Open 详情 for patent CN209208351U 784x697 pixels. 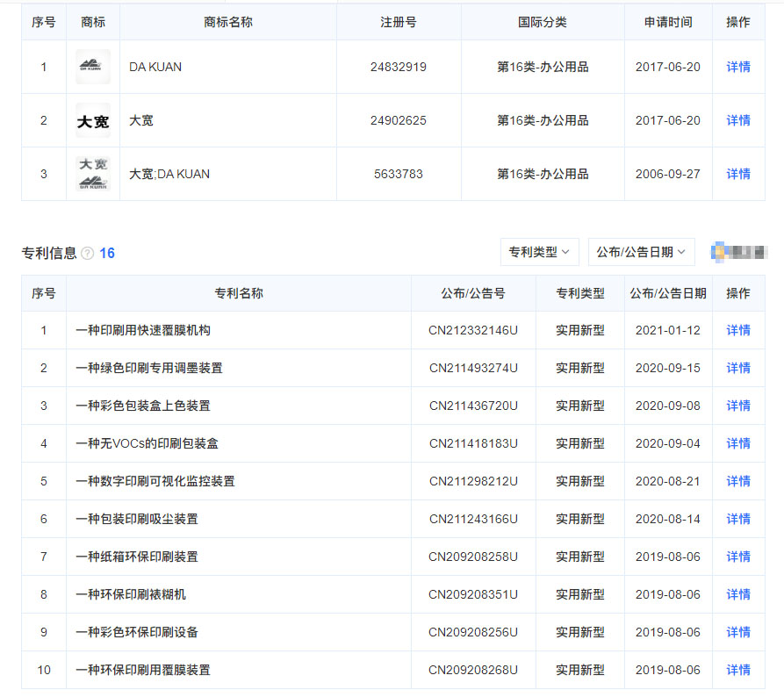(737, 594)
